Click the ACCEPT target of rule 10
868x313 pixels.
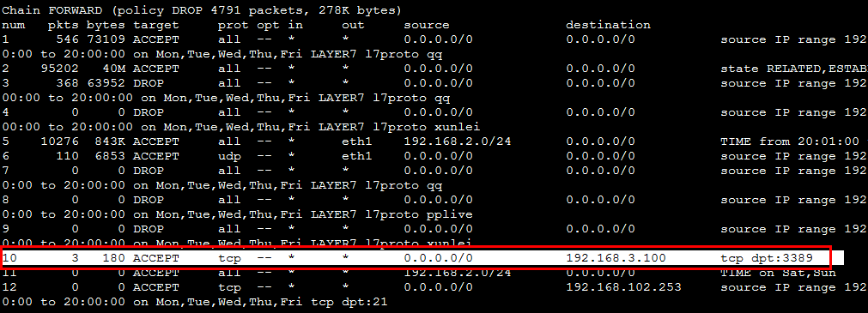pos(156,258)
